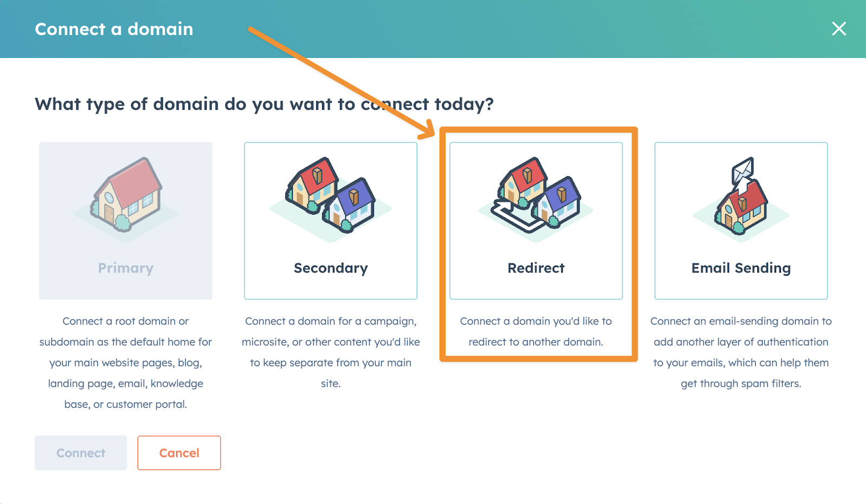Click the blue-roofed house in Secondary card
Screen dimensions: 866x504
click(x=351, y=205)
